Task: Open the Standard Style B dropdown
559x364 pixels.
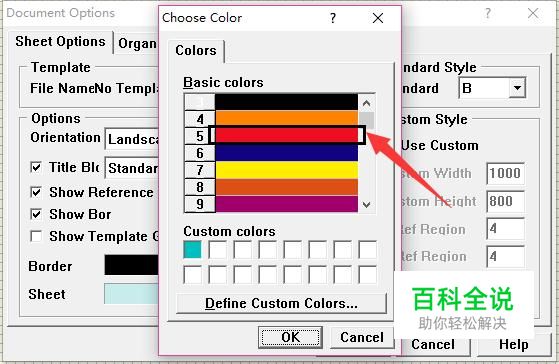Action: pos(517,88)
